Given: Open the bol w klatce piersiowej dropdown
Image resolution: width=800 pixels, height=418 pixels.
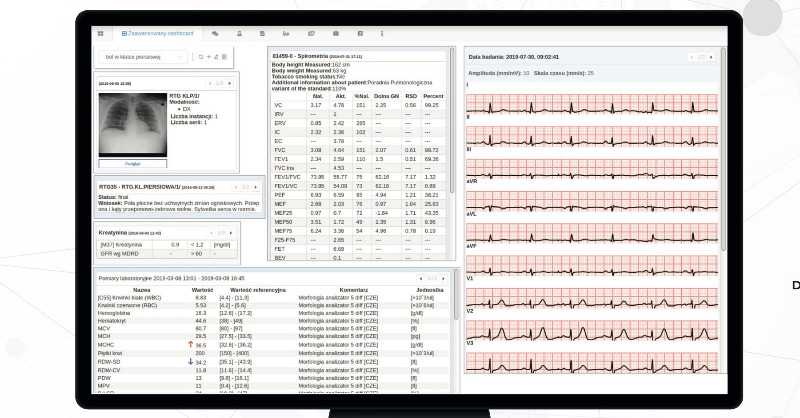Looking at the screenshot, I should click(143, 57).
